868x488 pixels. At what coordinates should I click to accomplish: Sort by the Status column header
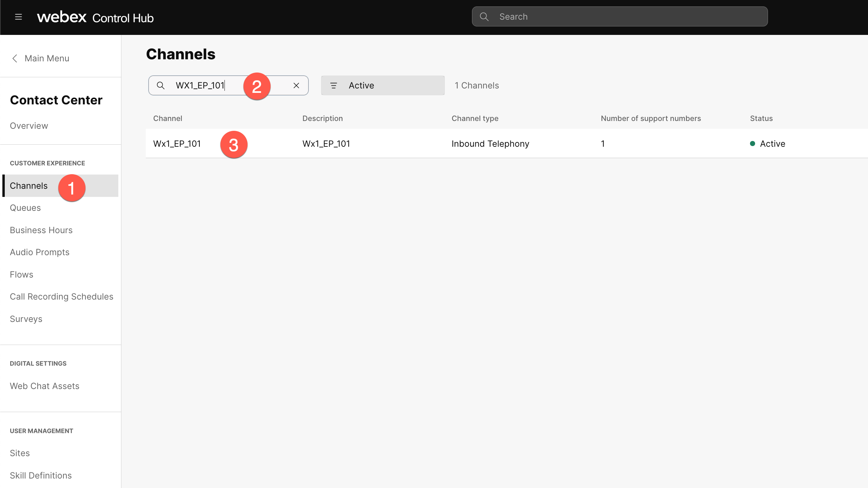point(761,118)
